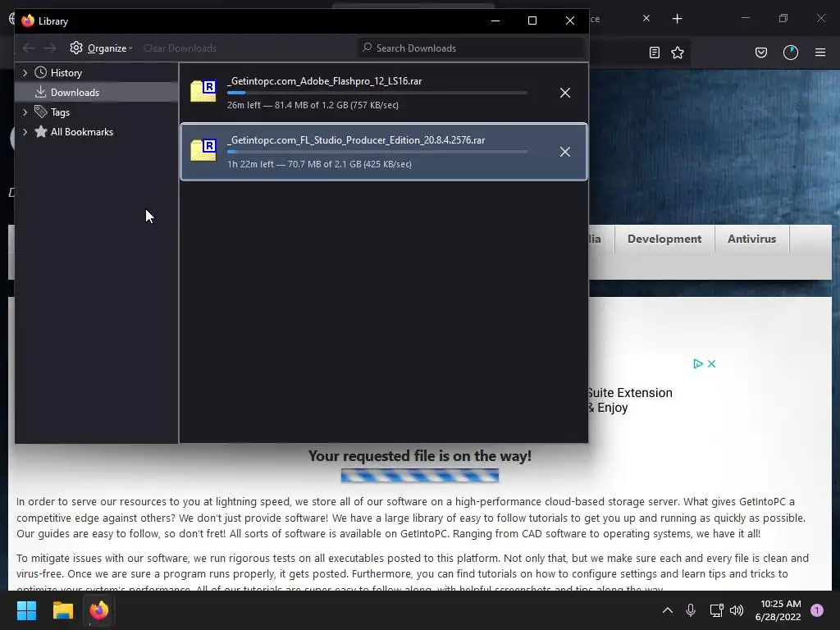Open File Explorer from the taskbar
This screenshot has width=840, height=630.
tap(62, 610)
